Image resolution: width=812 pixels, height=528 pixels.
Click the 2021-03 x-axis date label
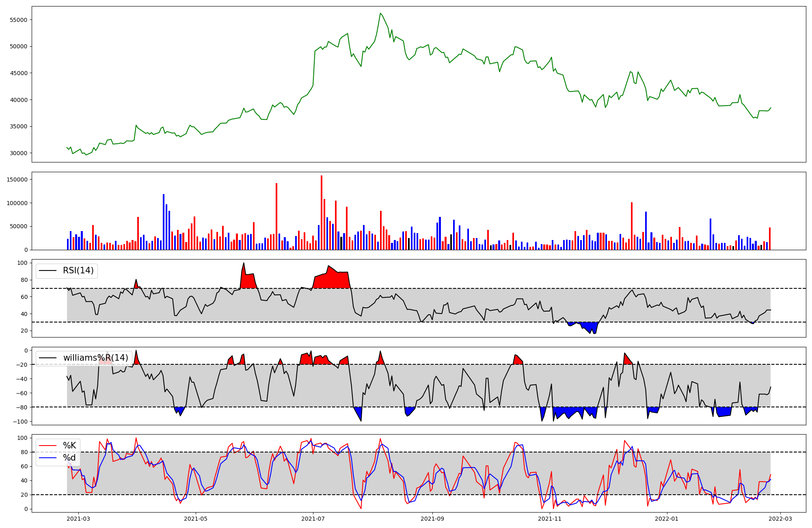click(78, 519)
